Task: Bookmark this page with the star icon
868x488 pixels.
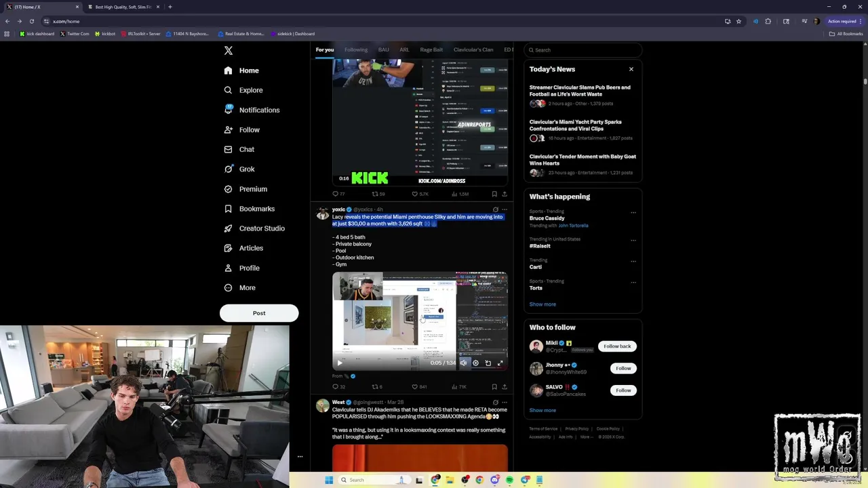Action: tap(738, 21)
